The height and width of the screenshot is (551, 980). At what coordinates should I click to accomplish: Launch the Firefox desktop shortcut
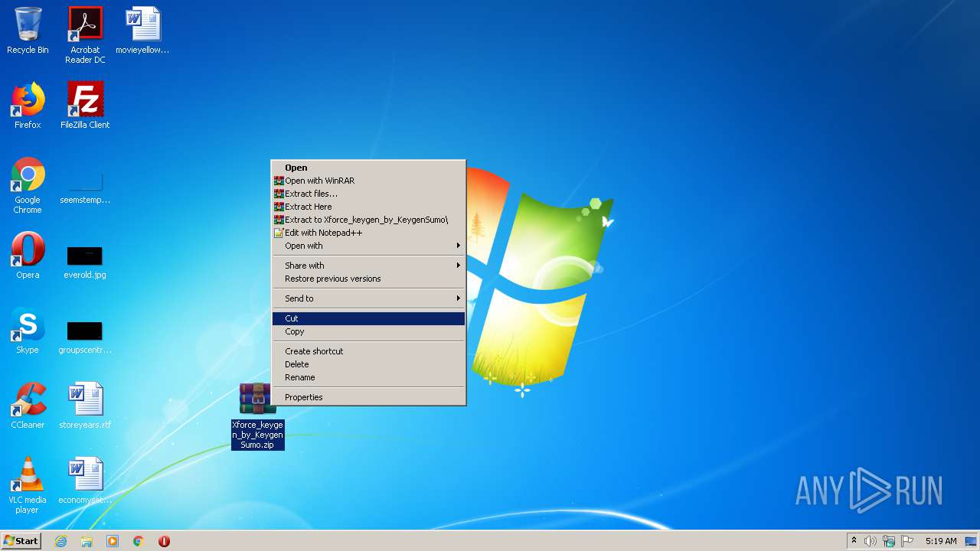(x=28, y=106)
